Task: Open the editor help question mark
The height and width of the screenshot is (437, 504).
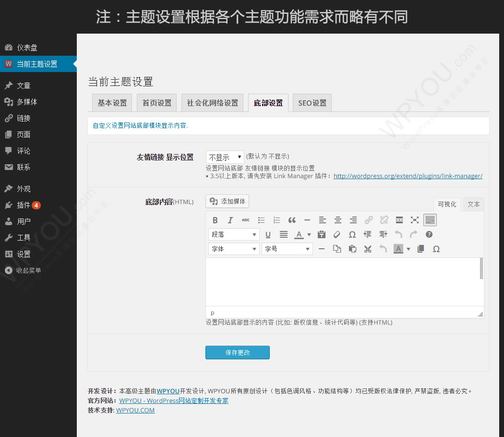Action: coord(429,234)
